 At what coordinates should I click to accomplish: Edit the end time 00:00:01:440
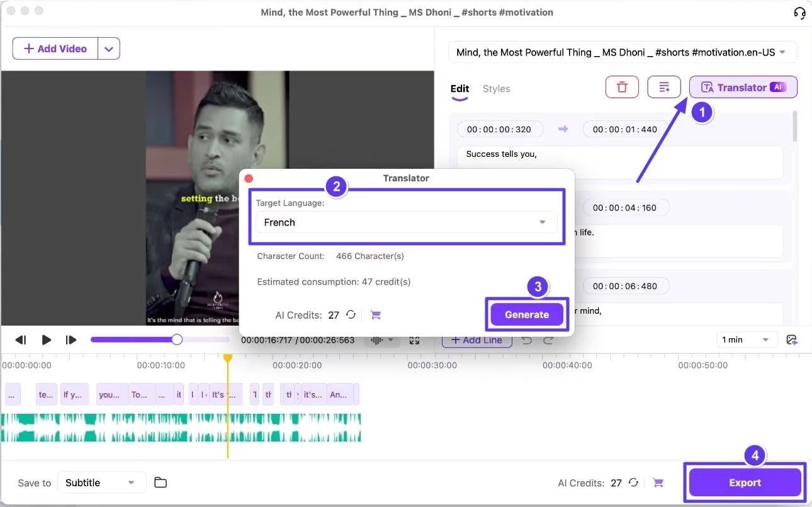[x=624, y=129]
